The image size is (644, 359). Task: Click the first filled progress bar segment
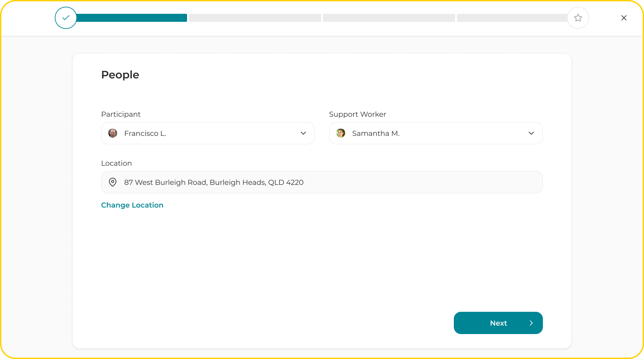[131, 18]
